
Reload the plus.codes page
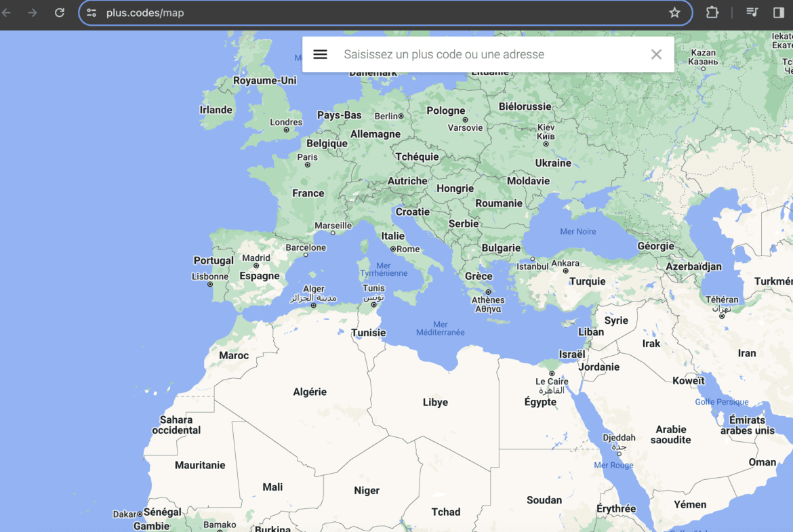click(60, 12)
